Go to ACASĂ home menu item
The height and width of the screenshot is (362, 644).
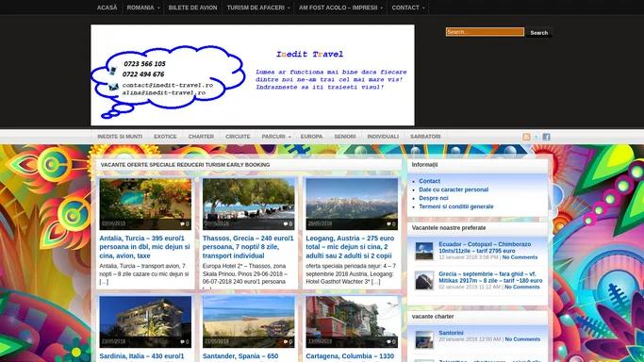click(x=107, y=8)
